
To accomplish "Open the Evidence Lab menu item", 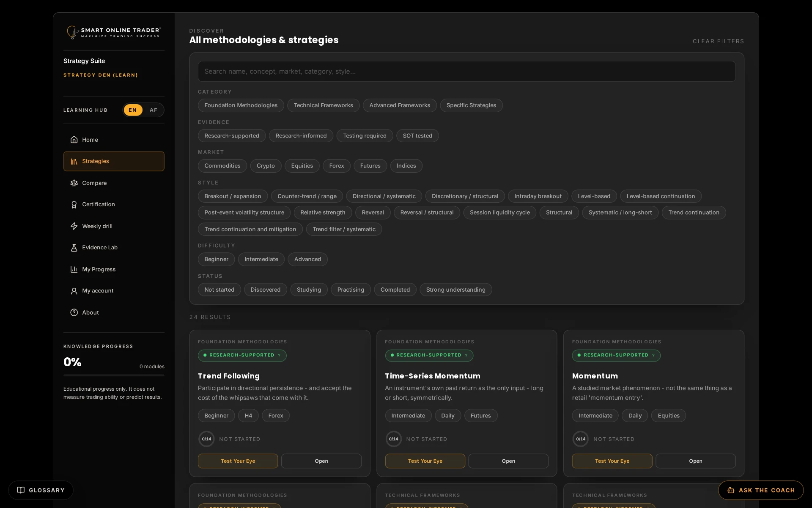I will pyautogui.click(x=114, y=248).
